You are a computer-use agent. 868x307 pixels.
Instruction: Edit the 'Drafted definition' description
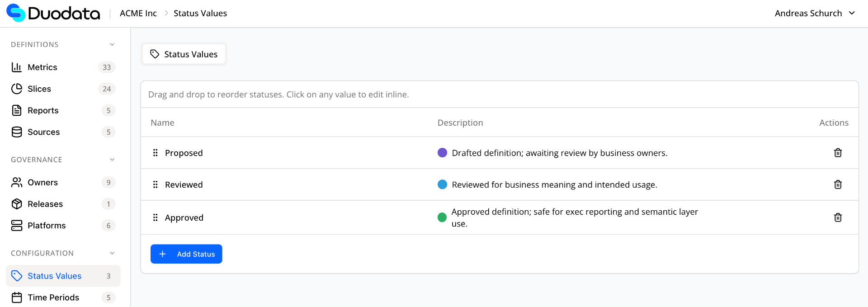coord(560,153)
